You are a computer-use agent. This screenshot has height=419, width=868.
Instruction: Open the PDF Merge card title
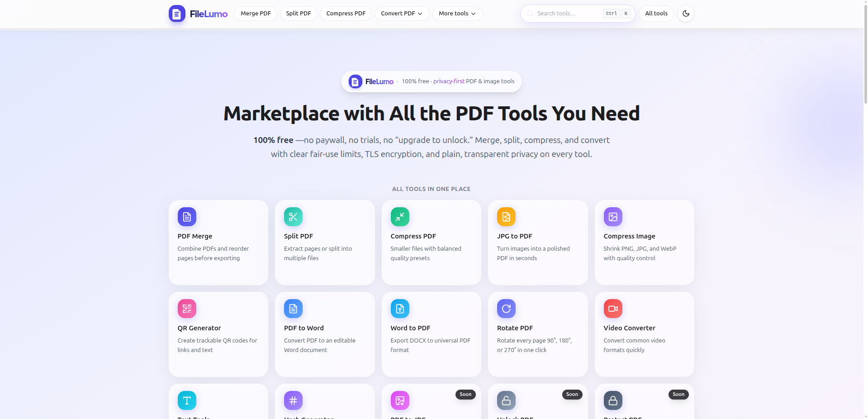click(195, 236)
